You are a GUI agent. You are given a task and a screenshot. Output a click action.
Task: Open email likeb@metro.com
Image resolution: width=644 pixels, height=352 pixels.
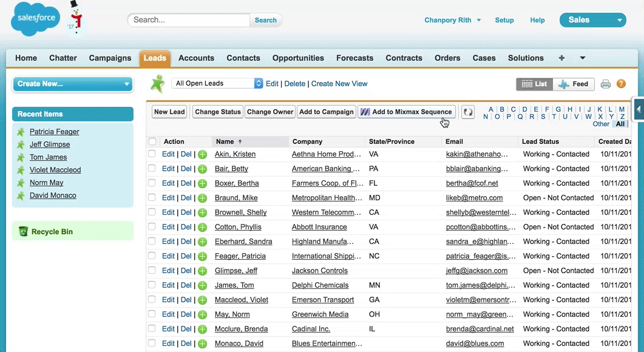coord(475,198)
